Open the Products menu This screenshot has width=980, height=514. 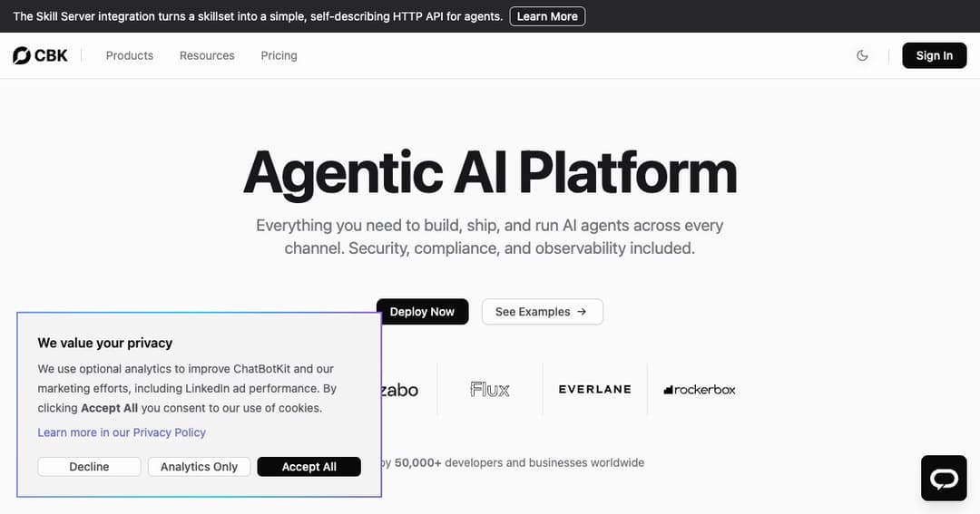coord(130,55)
